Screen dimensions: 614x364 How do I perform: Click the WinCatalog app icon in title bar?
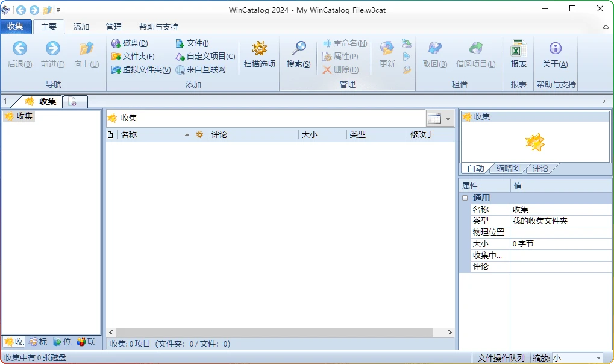(5, 10)
